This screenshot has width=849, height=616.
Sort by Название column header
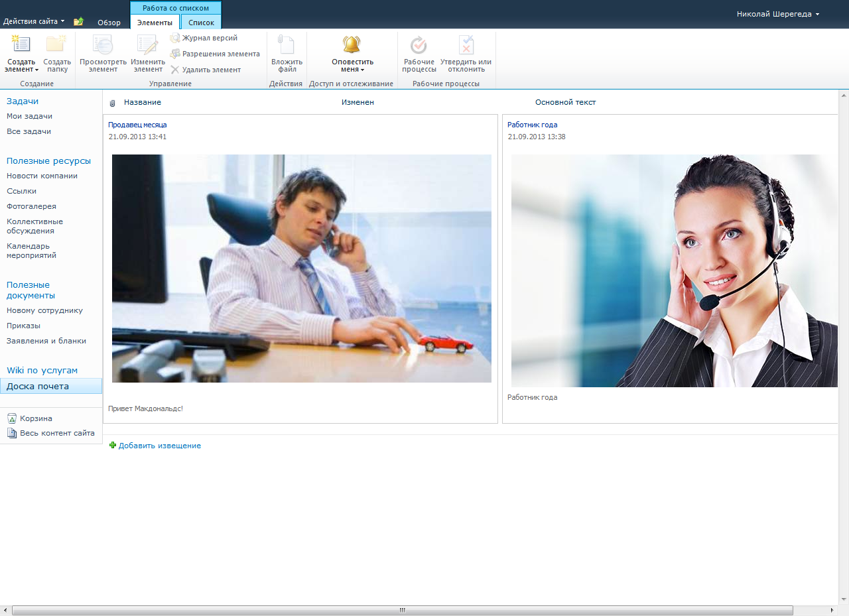143,102
